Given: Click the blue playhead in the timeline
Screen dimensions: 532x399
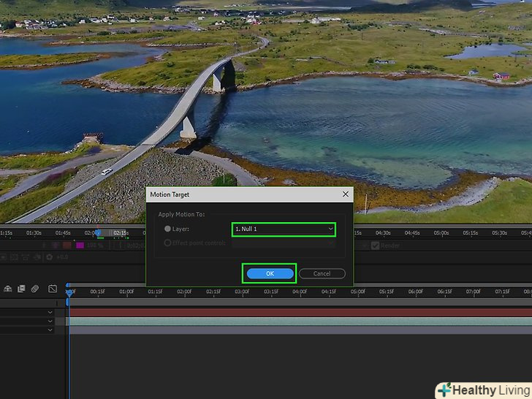Looking at the screenshot, I should tap(69, 294).
